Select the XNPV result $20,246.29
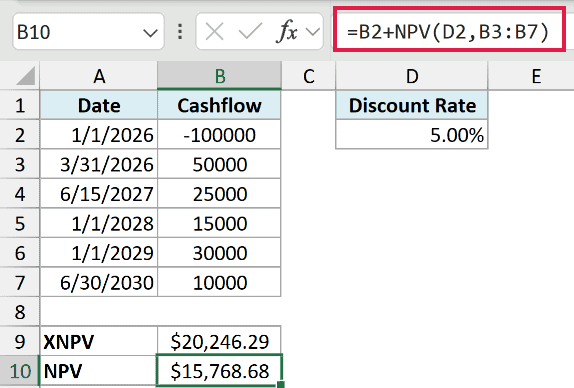Screen dimensions: 574x388 (x=219, y=342)
